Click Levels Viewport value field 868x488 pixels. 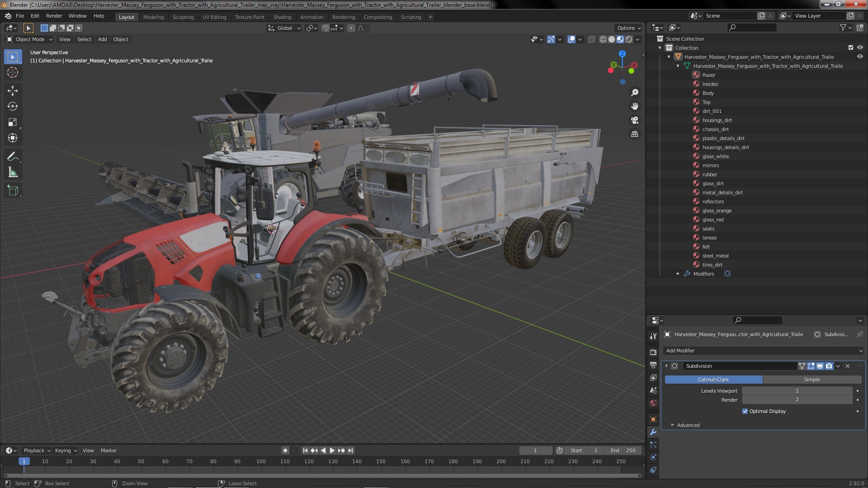(797, 391)
